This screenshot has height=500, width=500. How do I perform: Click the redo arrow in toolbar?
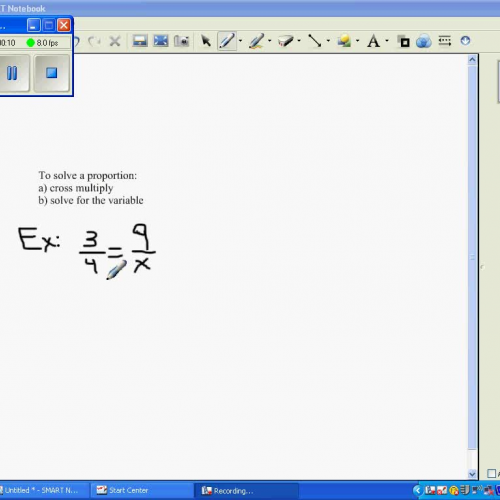pos(94,42)
